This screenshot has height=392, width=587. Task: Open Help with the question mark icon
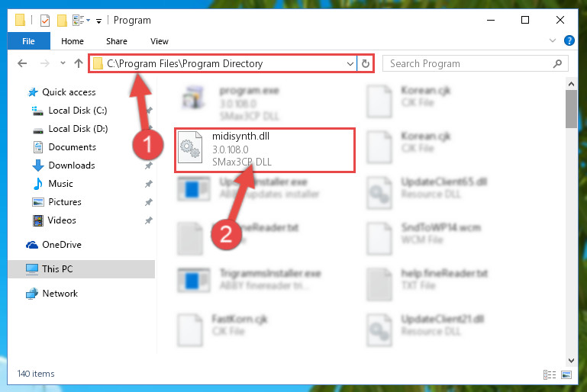click(569, 40)
